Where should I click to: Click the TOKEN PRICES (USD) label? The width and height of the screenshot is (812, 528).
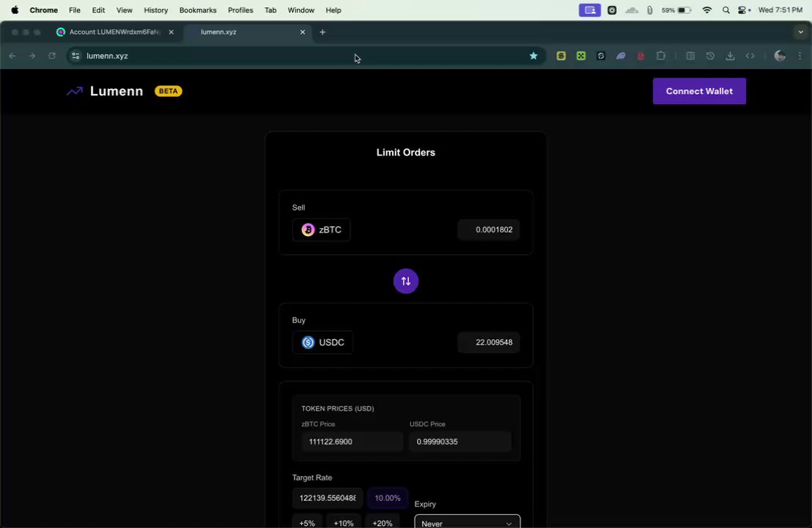(x=338, y=408)
